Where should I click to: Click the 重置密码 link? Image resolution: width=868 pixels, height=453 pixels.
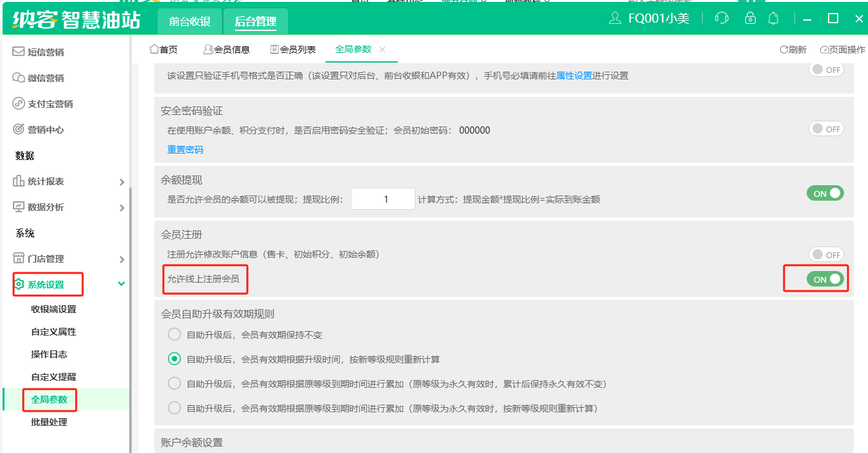pyautogui.click(x=185, y=150)
